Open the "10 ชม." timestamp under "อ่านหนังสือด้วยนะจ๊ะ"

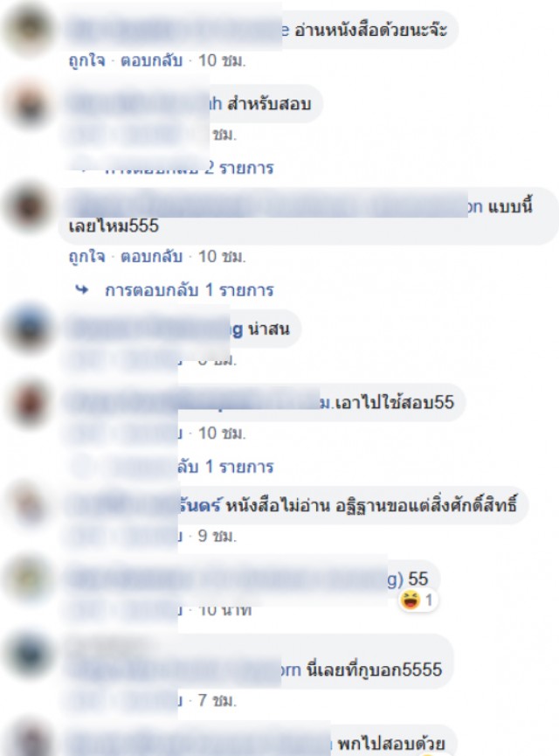[x=222, y=60]
